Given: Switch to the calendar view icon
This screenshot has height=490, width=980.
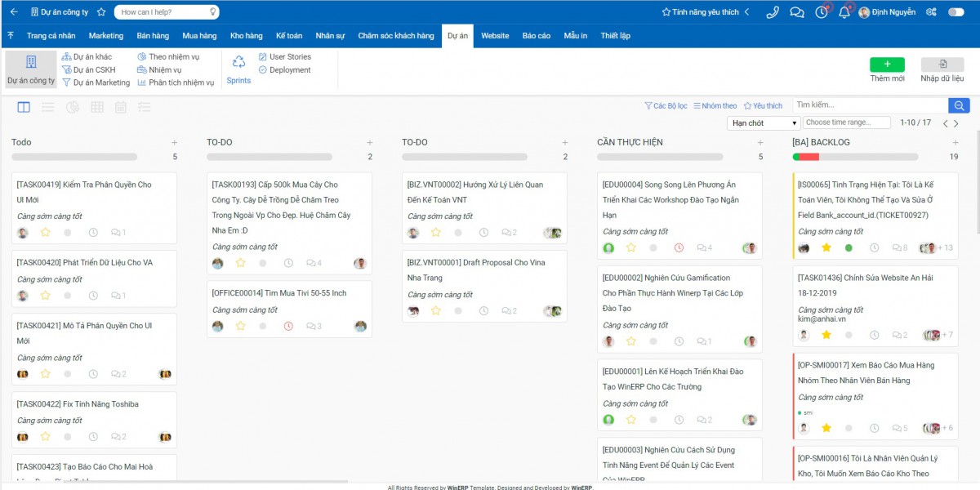Looking at the screenshot, I should 121,107.
